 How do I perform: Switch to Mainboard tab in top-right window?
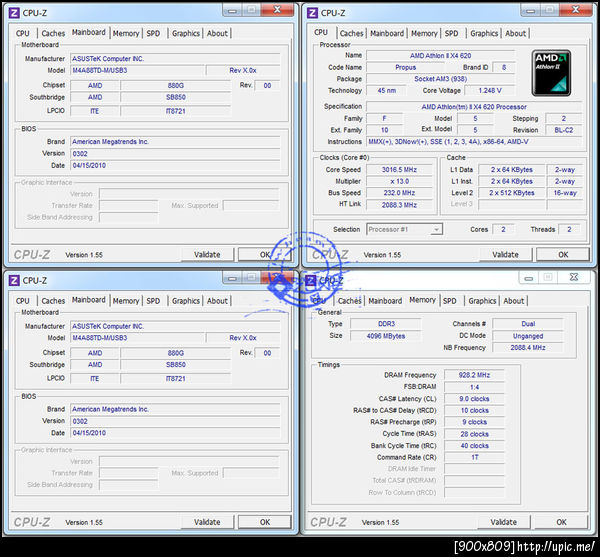pos(386,34)
